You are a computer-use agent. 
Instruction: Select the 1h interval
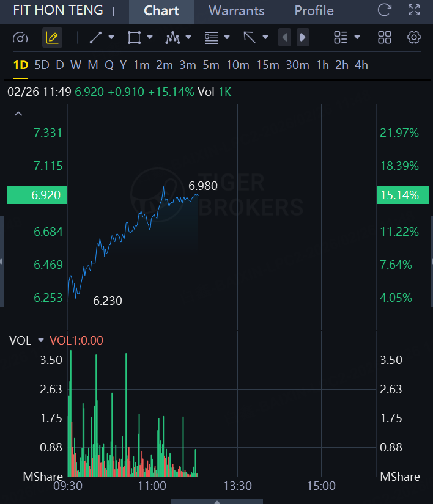point(322,65)
